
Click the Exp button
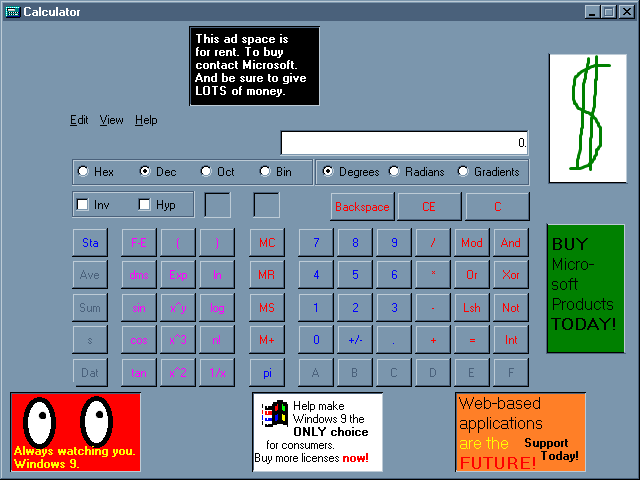pos(178,275)
